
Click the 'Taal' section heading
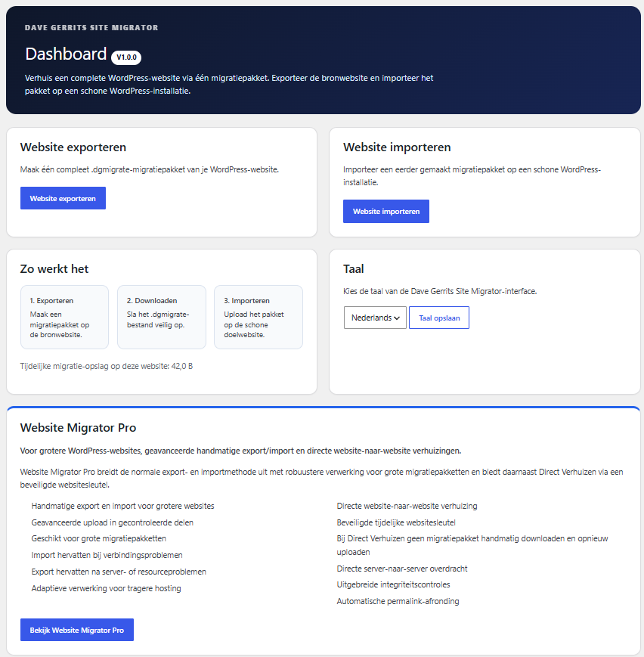tap(353, 268)
